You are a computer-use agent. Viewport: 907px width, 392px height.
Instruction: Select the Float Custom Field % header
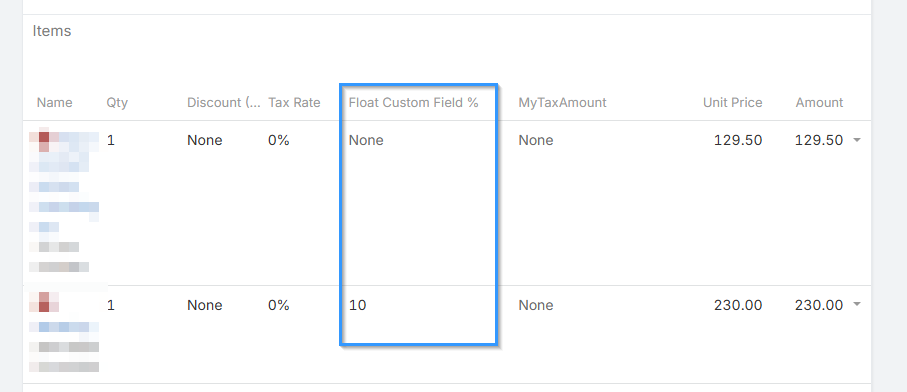click(x=414, y=103)
